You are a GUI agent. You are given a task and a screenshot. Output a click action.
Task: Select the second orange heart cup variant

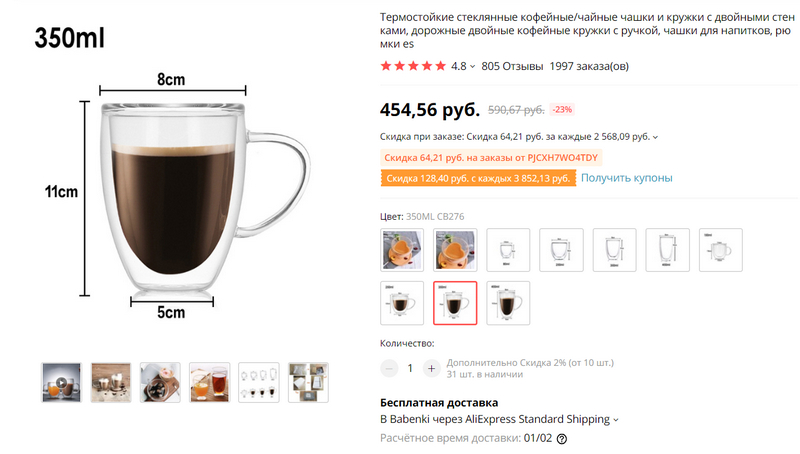(x=455, y=250)
